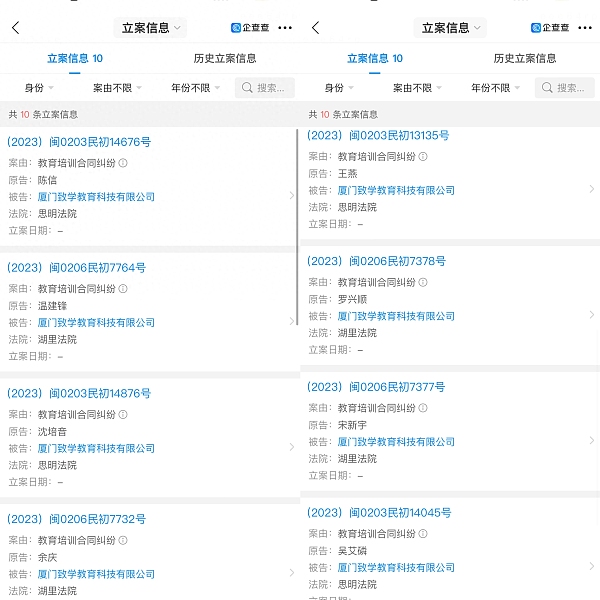Click the 共 10 条立案信息 count in left screen
Screen dimensions: 600x600
43,114
